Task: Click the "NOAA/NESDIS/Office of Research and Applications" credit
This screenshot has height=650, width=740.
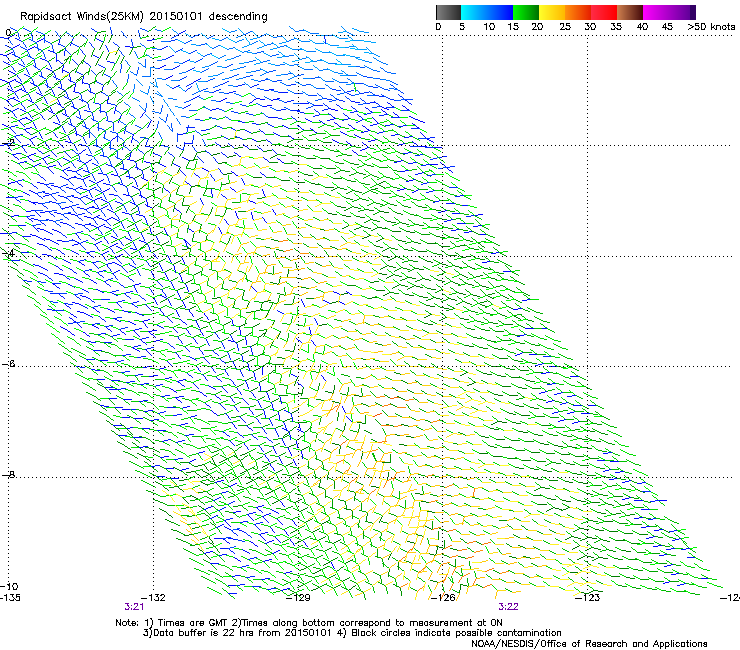Action: click(589, 644)
